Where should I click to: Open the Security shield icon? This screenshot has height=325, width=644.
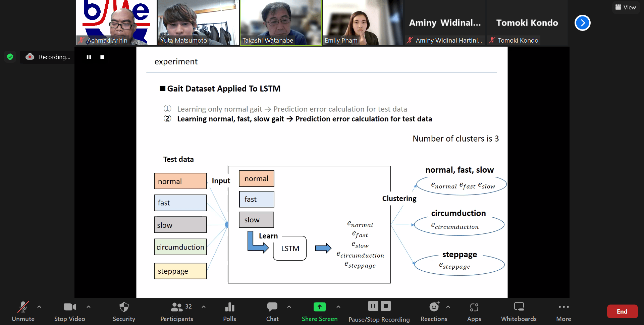coord(124,307)
